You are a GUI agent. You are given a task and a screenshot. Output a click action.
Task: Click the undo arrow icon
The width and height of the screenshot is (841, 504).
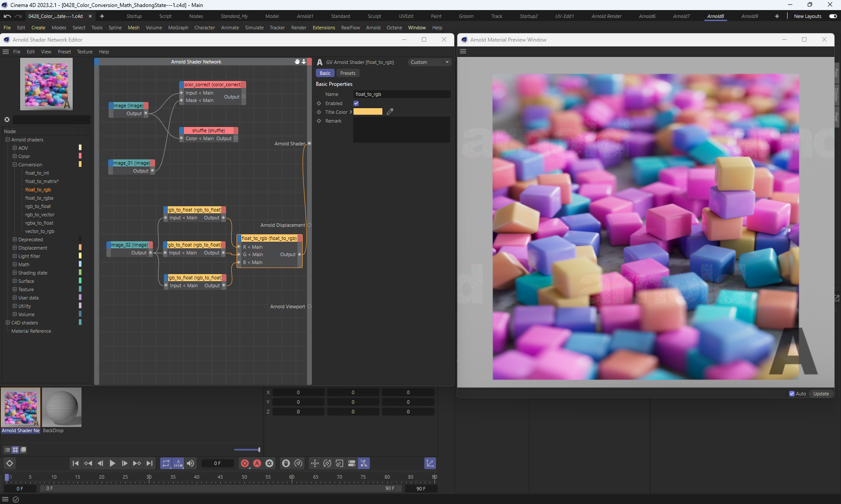(7, 16)
